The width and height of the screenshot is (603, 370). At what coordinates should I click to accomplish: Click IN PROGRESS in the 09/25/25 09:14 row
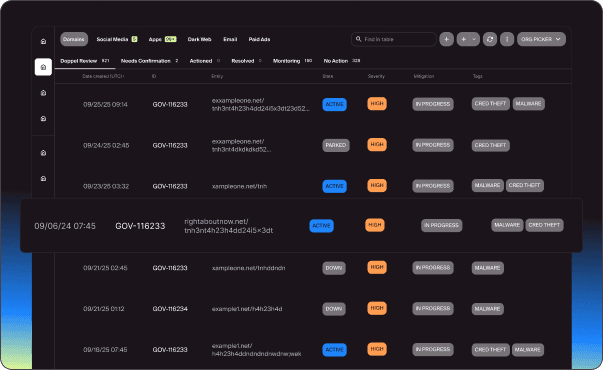[x=433, y=104]
